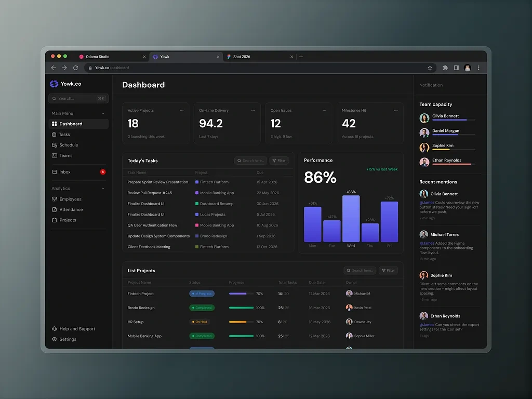Click the Yowk.co address bar URL
532x399 pixels.
point(112,68)
